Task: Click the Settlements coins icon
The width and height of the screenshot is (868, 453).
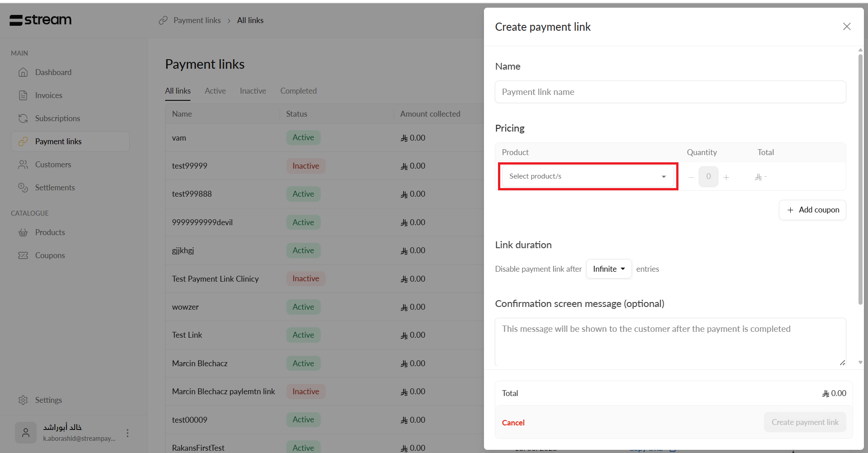Action: click(23, 188)
